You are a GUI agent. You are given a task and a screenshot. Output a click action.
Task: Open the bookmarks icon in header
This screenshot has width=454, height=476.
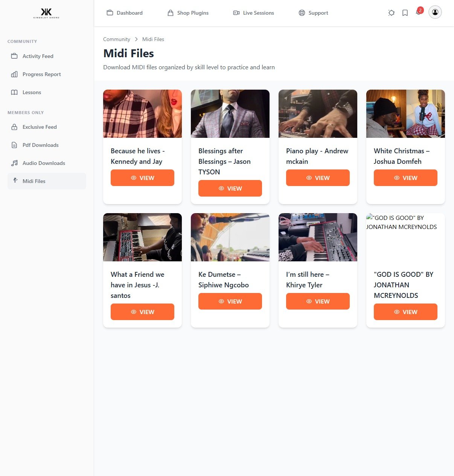point(405,13)
